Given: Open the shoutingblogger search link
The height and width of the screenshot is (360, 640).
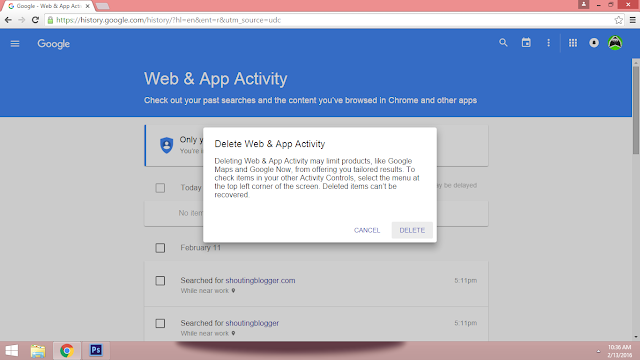Looking at the screenshot, I should coord(252,323).
